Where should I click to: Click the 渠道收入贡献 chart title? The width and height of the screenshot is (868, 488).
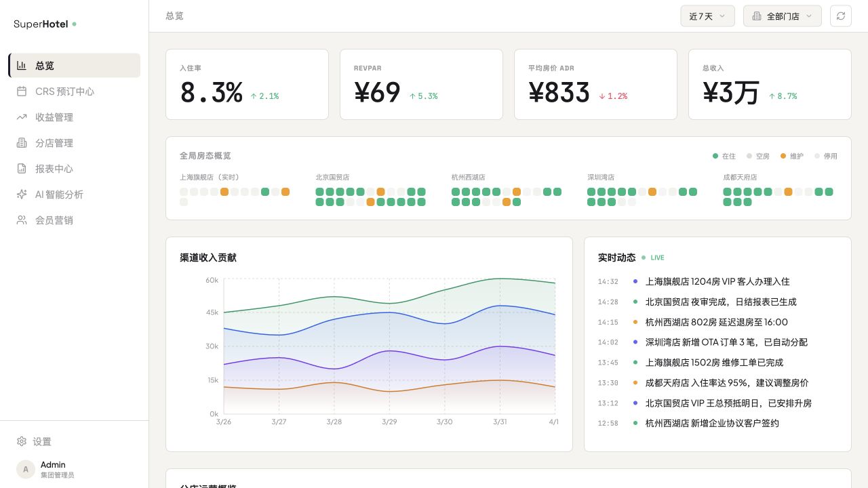click(x=208, y=258)
